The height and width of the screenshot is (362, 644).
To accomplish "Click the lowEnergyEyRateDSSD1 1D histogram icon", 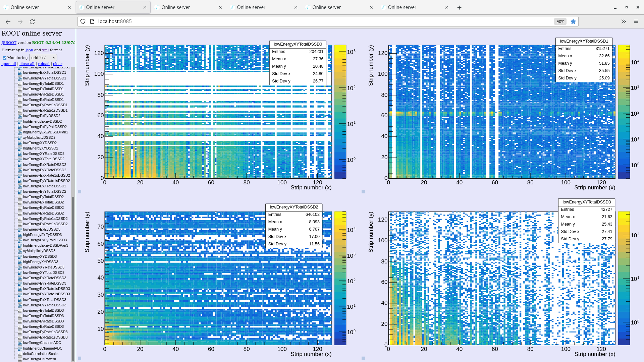I will 19,94.
